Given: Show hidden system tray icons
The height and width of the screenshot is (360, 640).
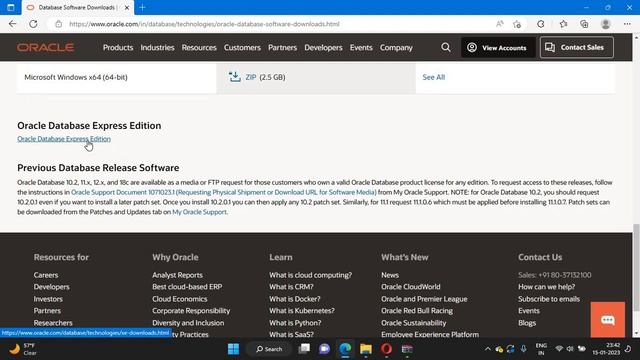Looking at the screenshot, I should pyautogui.click(x=487, y=349).
